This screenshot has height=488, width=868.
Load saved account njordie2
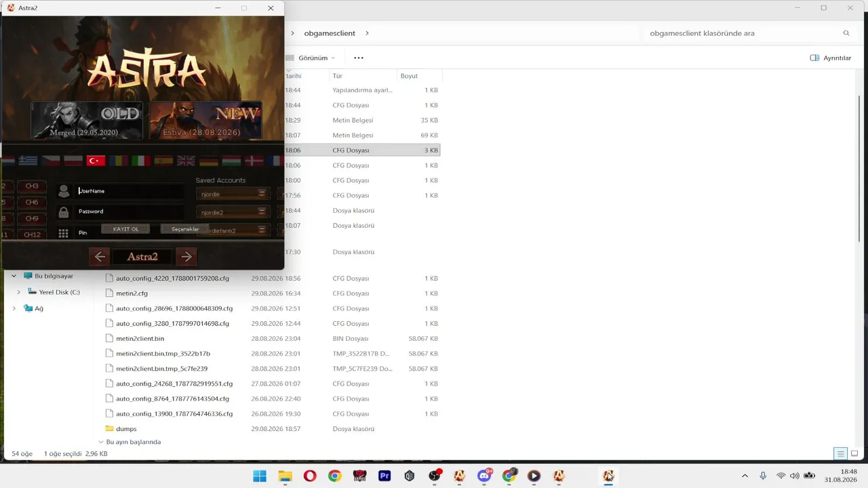pyautogui.click(x=233, y=212)
